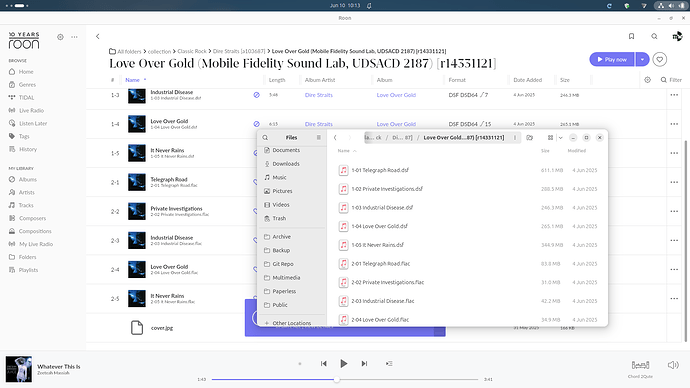Click the Play now button

(x=612, y=59)
